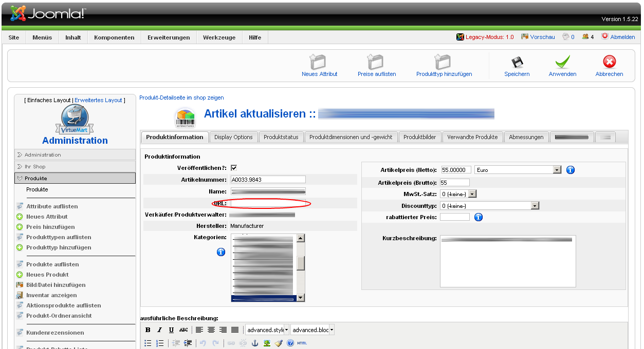Open the Menüs menu
The image size is (644, 349).
coord(42,37)
